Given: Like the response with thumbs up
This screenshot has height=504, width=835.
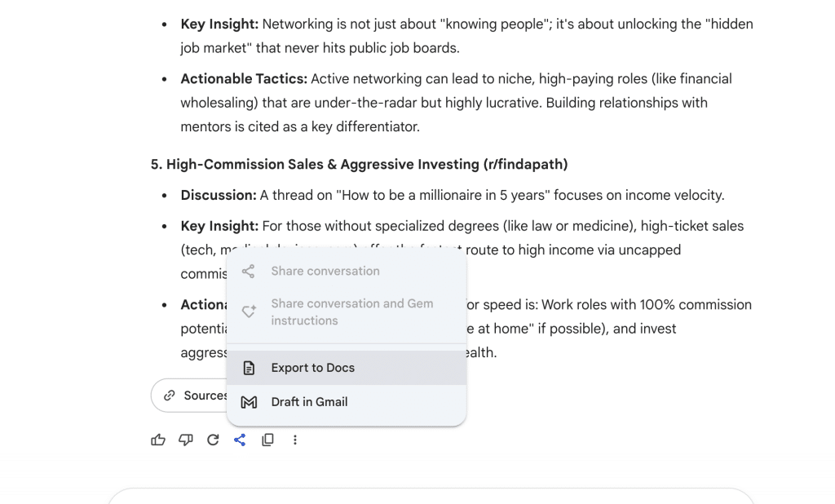Looking at the screenshot, I should [x=157, y=440].
